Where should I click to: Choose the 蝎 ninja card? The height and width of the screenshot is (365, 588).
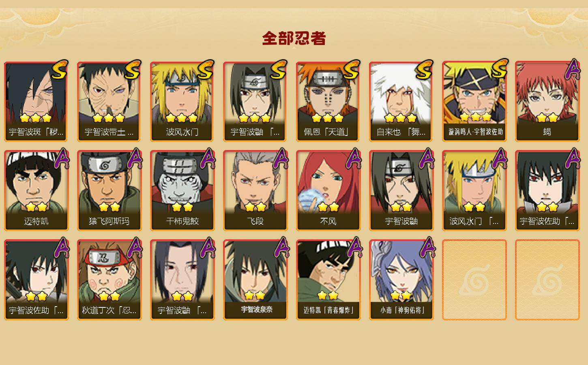tap(547, 101)
